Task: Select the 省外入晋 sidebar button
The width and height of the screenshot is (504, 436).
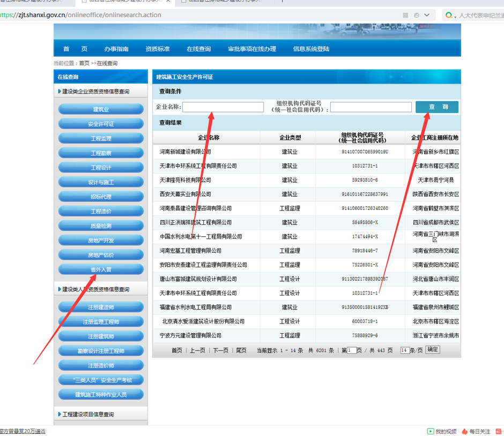Action: coord(101,269)
